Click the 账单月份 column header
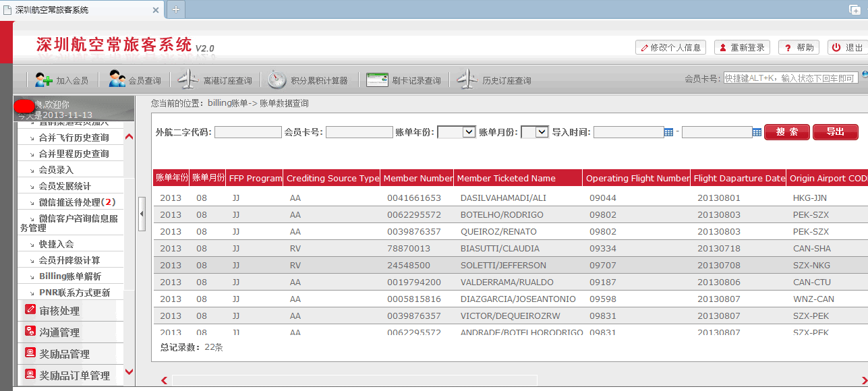 click(208, 178)
